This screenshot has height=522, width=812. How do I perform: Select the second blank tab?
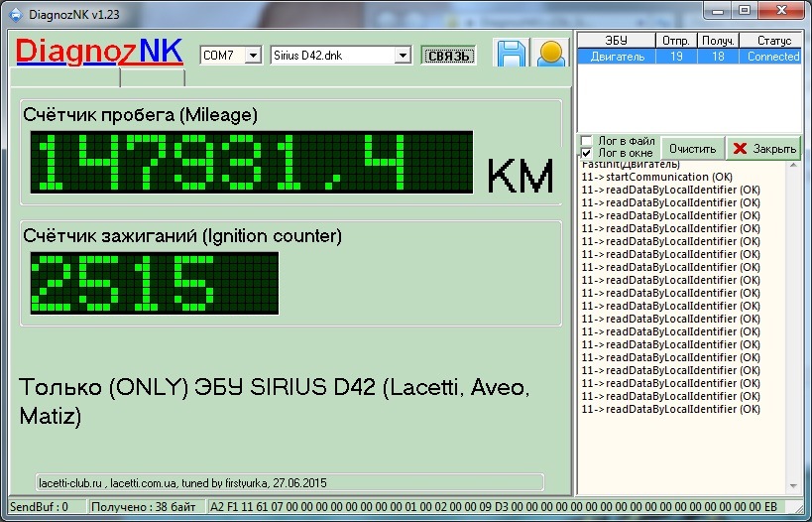coord(153,77)
